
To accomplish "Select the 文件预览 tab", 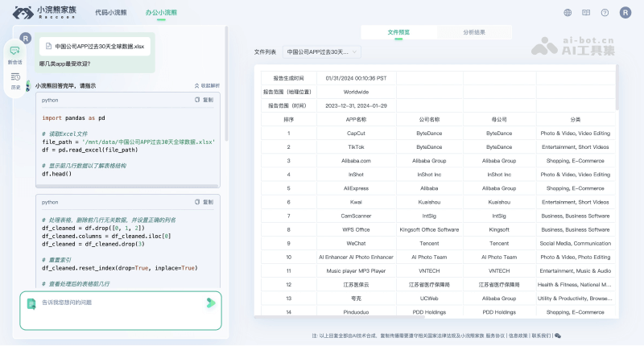I will pos(398,32).
